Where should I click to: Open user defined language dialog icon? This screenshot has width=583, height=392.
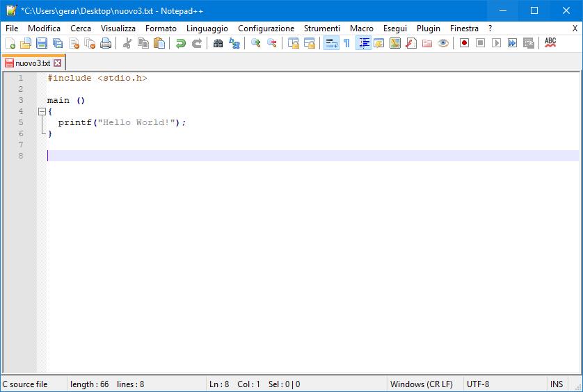[379, 44]
